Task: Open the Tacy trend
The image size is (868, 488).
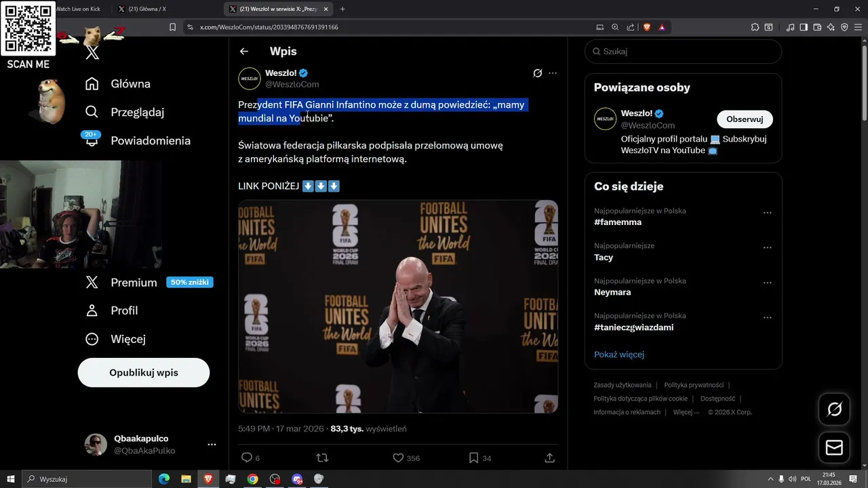Action: click(x=604, y=258)
